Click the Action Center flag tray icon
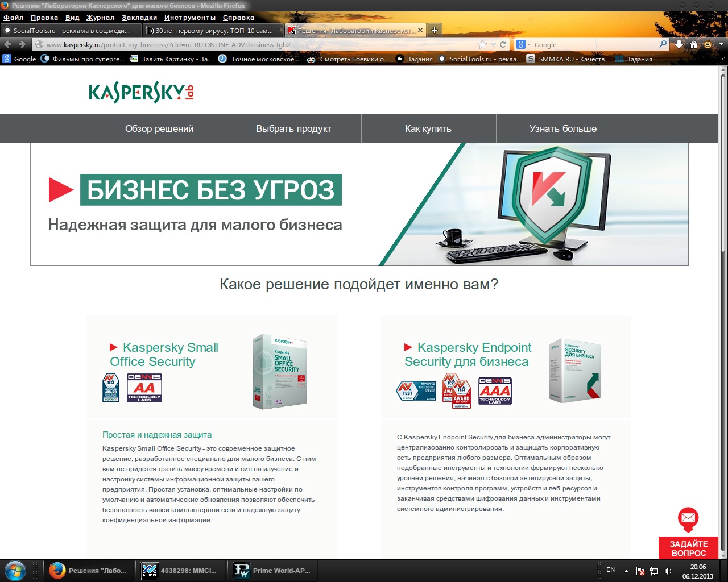 pos(640,571)
